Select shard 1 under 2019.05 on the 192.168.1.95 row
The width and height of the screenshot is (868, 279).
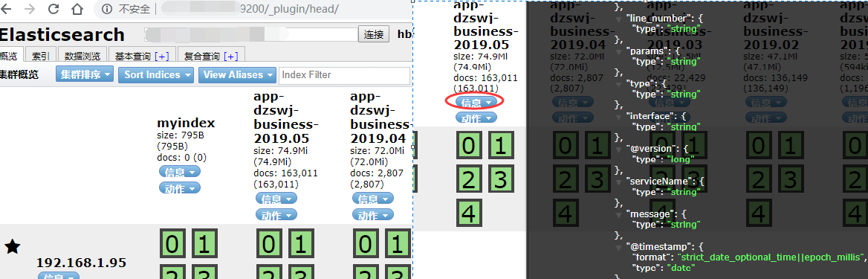301,243
